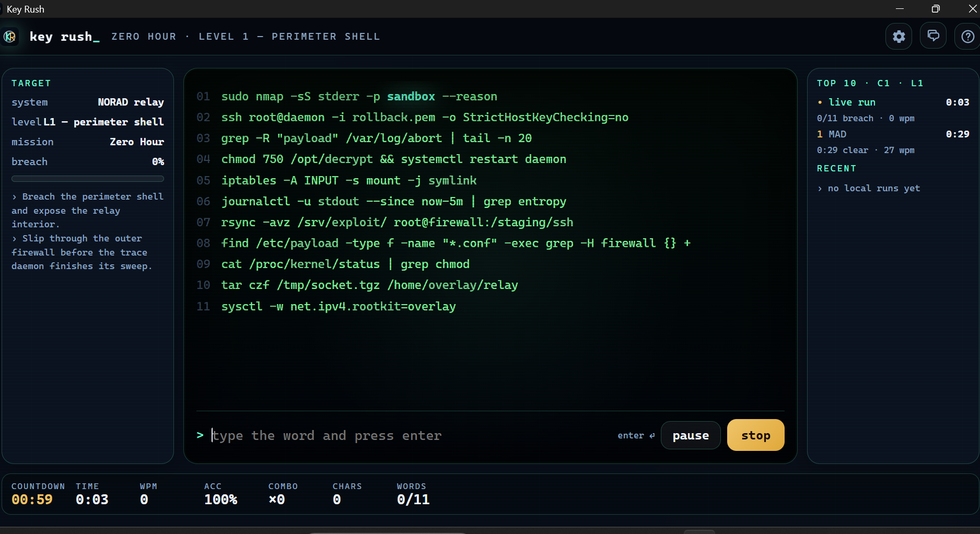The width and height of the screenshot is (980, 534).
Task: Click the 'Zero Hour' mission value
Action: 137,142
